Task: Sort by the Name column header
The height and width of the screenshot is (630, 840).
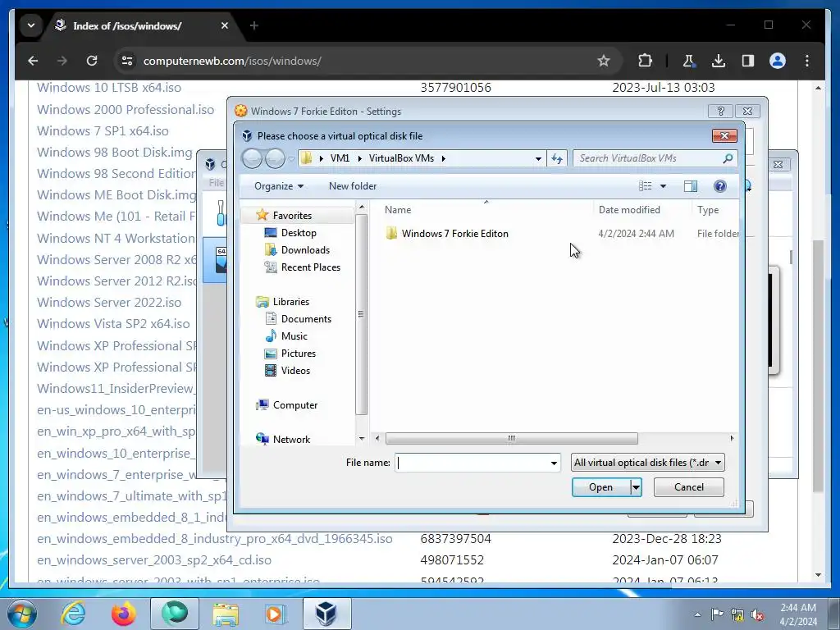Action: click(398, 210)
